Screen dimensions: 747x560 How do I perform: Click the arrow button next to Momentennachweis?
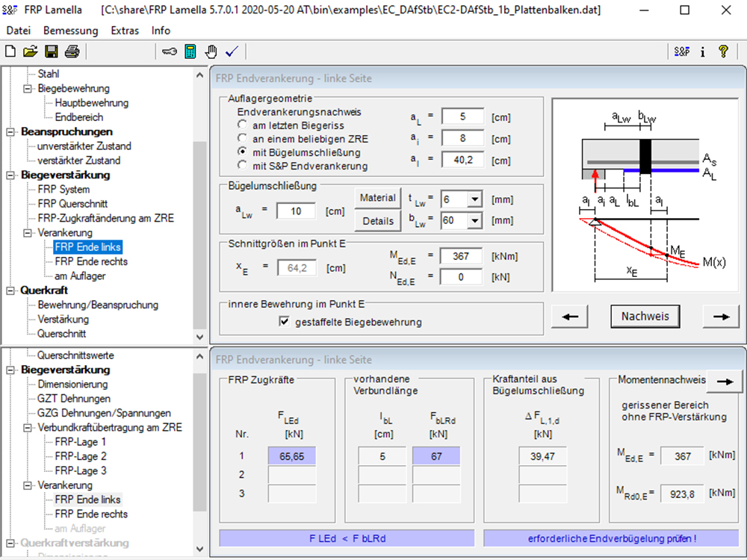tap(725, 382)
